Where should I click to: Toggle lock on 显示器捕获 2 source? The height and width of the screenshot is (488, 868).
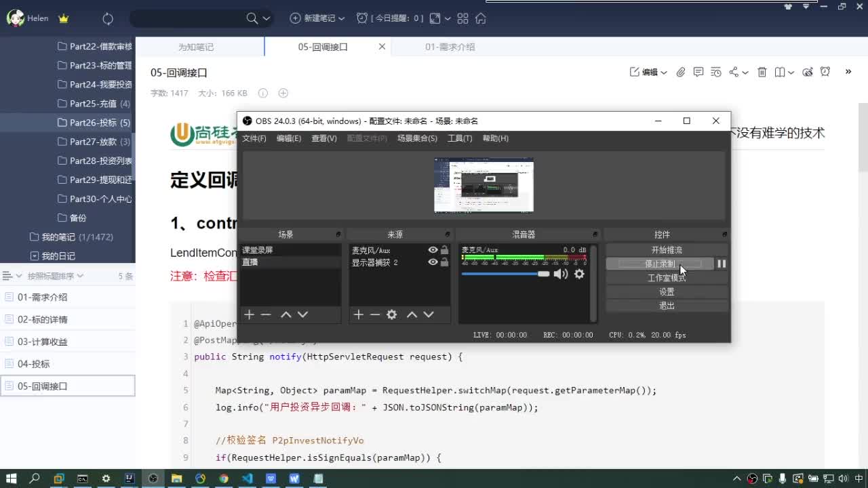pos(444,262)
